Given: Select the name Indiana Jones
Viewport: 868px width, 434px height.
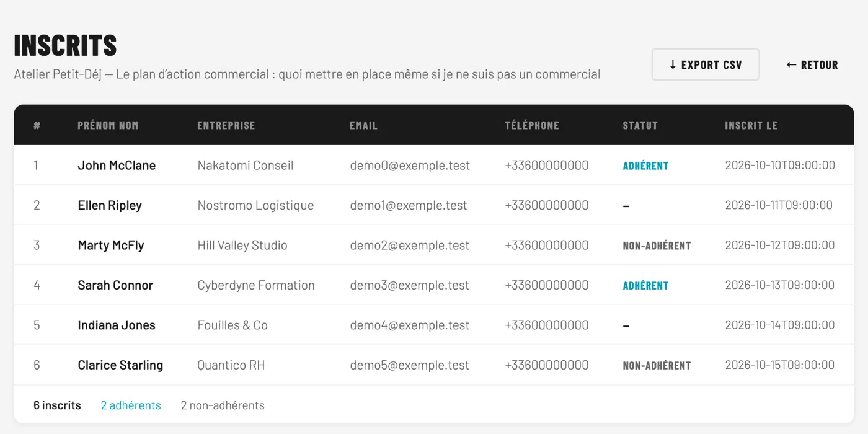Looking at the screenshot, I should coord(117,325).
